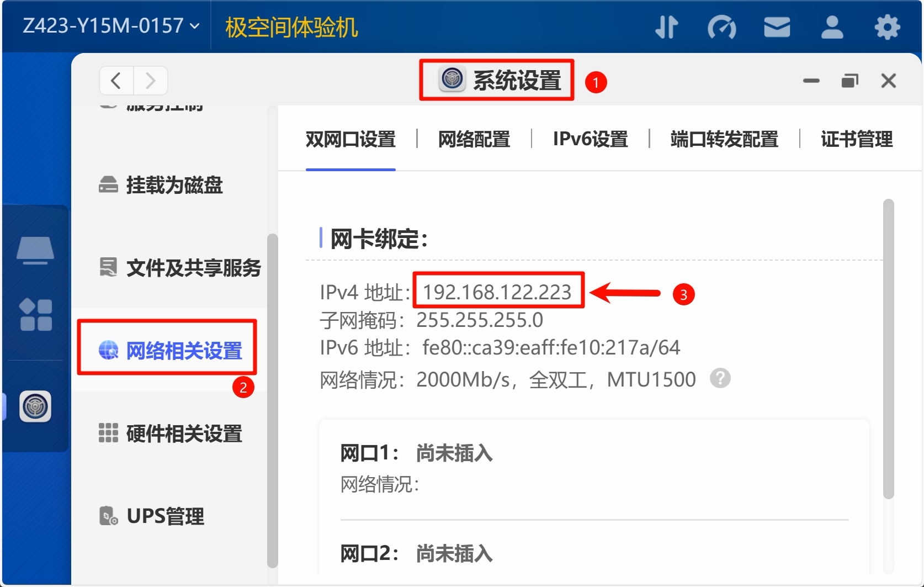Select UPS管理 in the sidebar
This screenshot has height=587, width=924.
pyautogui.click(x=169, y=516)
